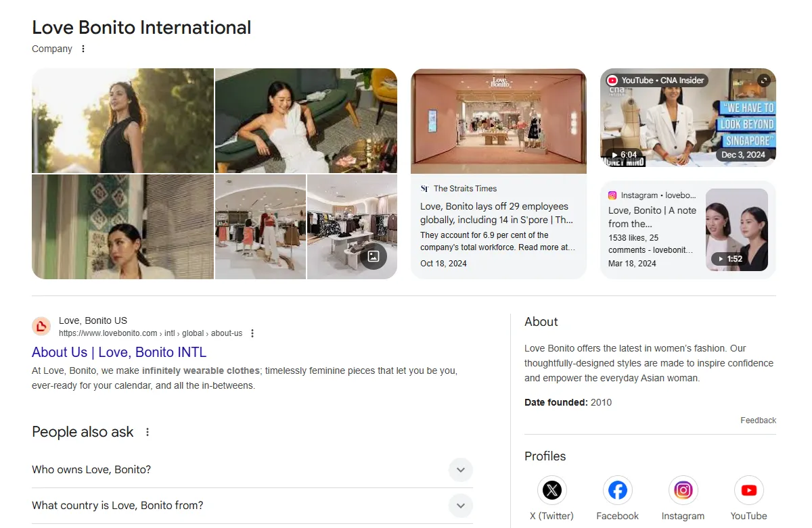Open the YouTube profile icon
The image size is (812, 528).
click(x=748, y=490)
